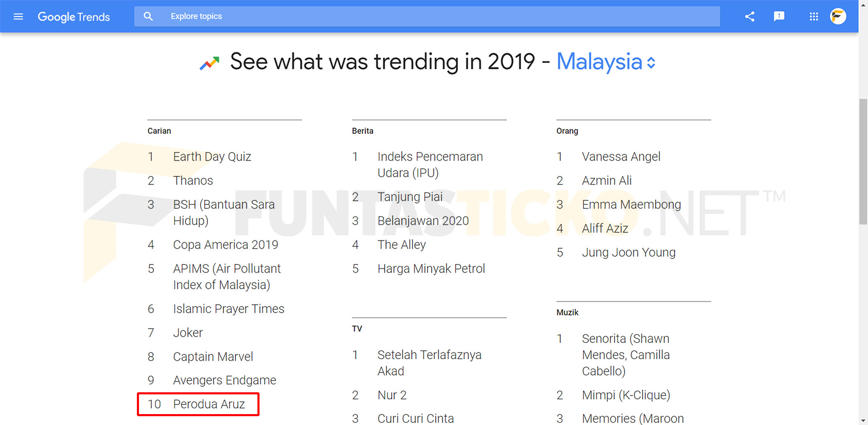Viewport: 868px width, 425px height.
Task: Click Indeks Pencemaran Udara (IPU) entry
Action: [x=430, y=164]
